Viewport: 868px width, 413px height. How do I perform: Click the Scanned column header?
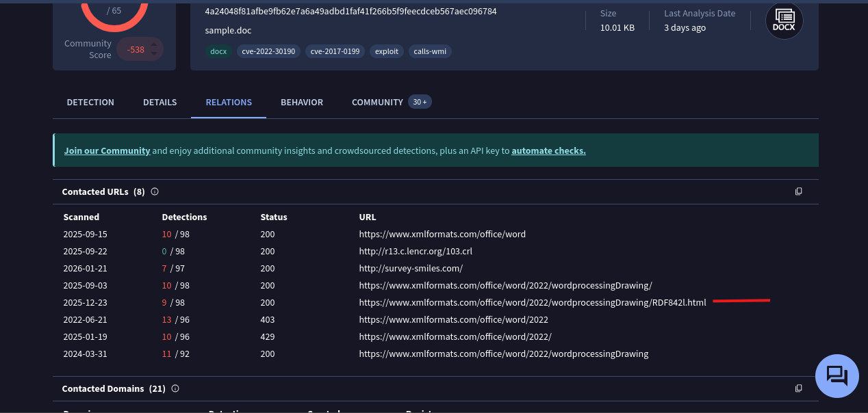[81, 217]
